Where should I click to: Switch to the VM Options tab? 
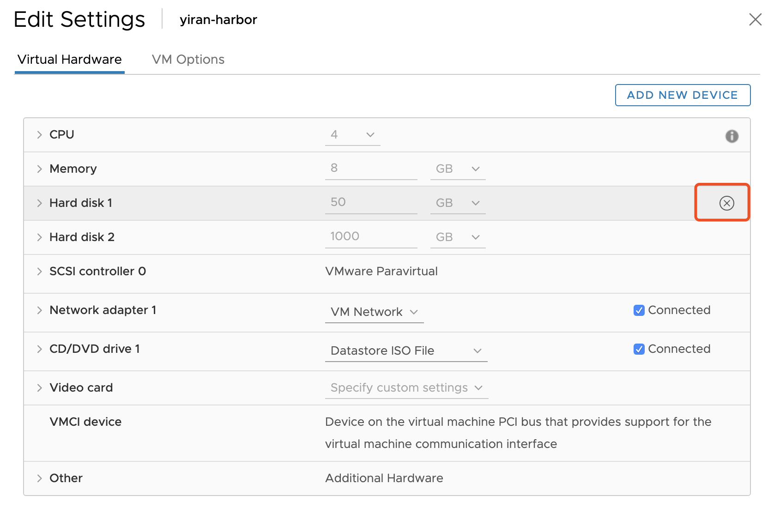click(188, 60)
